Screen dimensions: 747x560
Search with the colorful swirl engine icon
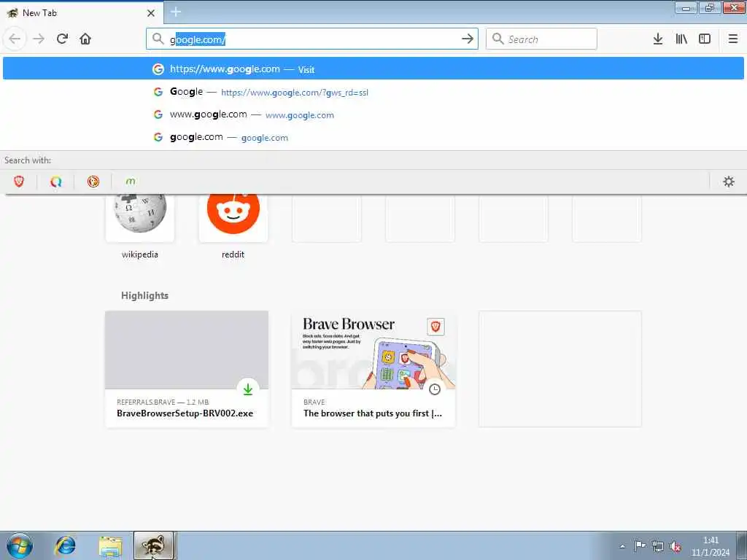pos(55,182)
